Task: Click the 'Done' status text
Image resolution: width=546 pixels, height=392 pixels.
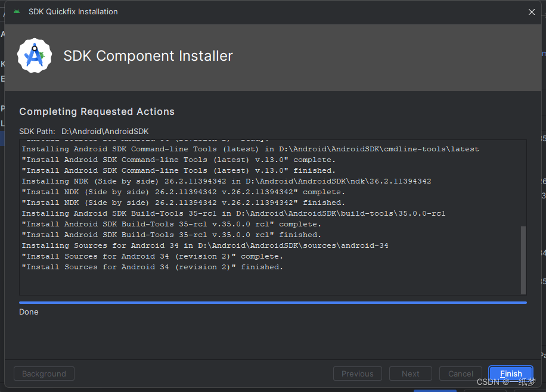Action: click(29, 312)
